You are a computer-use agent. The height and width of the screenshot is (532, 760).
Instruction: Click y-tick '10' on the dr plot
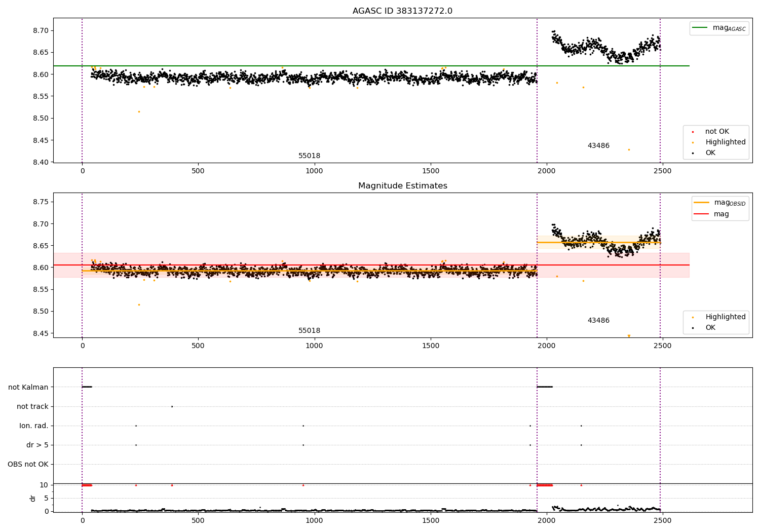coord(44,485)
